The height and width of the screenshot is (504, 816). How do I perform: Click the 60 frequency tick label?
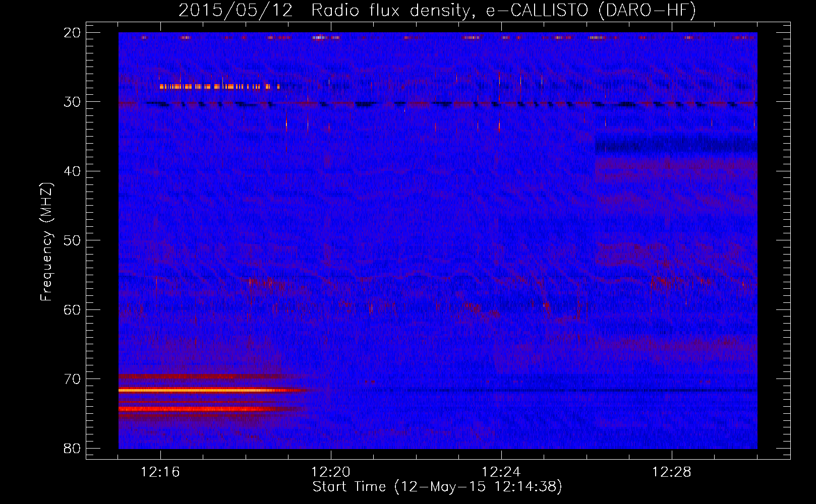pyautogui.click(x=72, y=309)
